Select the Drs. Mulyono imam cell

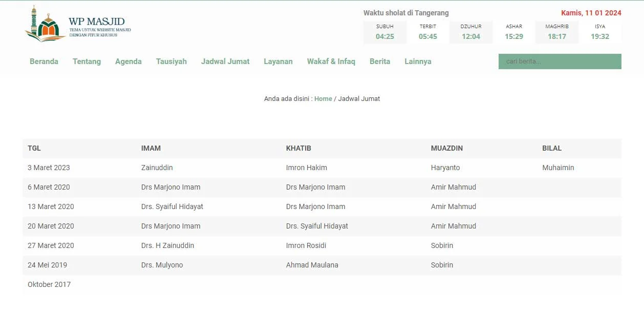coord(162,265)
